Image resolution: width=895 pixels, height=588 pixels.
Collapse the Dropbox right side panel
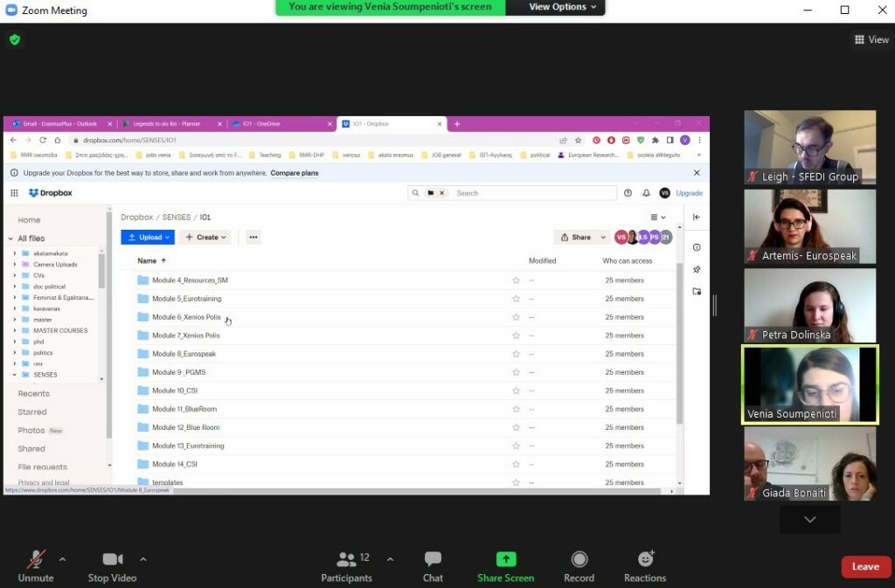point(697,218)
